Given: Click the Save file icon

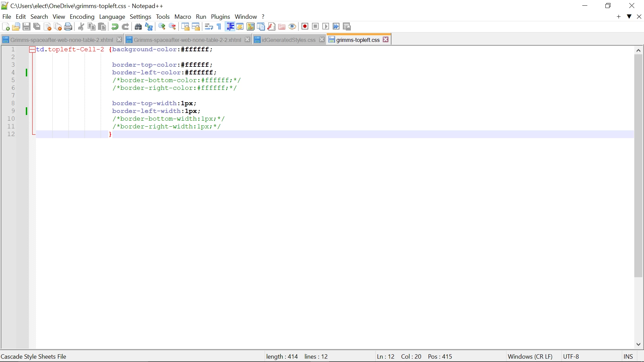Looking at the screenshot, I should point(26,27).
